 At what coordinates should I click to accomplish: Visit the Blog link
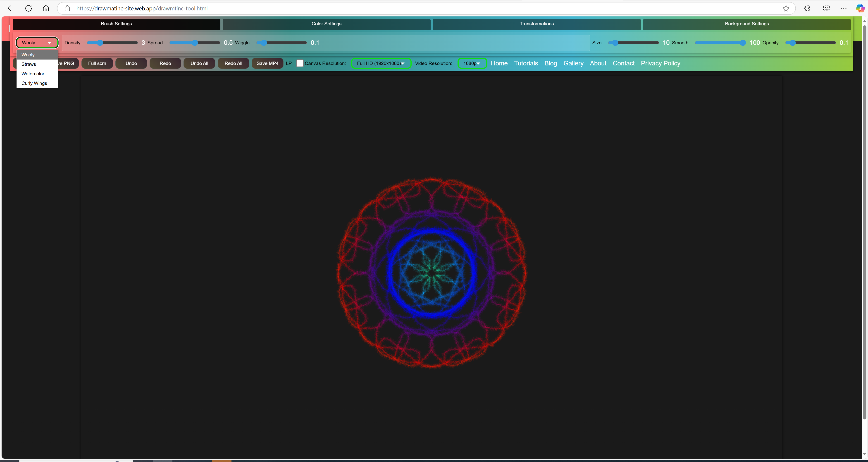click(551, 63)
